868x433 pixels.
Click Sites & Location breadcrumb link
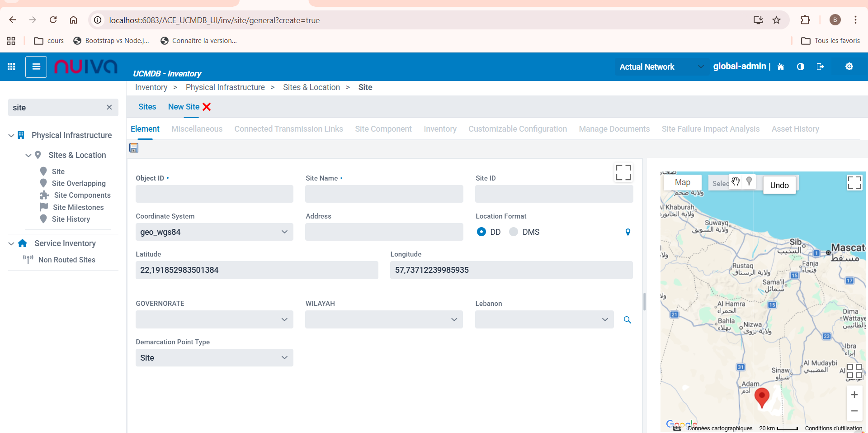[x=311, y=87]
